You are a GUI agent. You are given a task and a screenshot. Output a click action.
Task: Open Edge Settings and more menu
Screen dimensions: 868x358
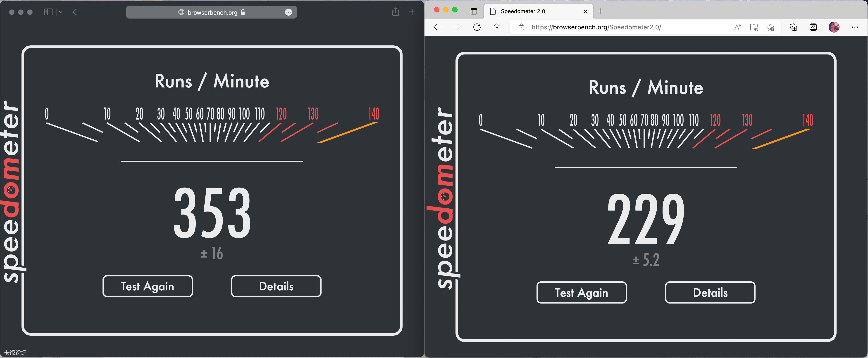click(854, 27)
